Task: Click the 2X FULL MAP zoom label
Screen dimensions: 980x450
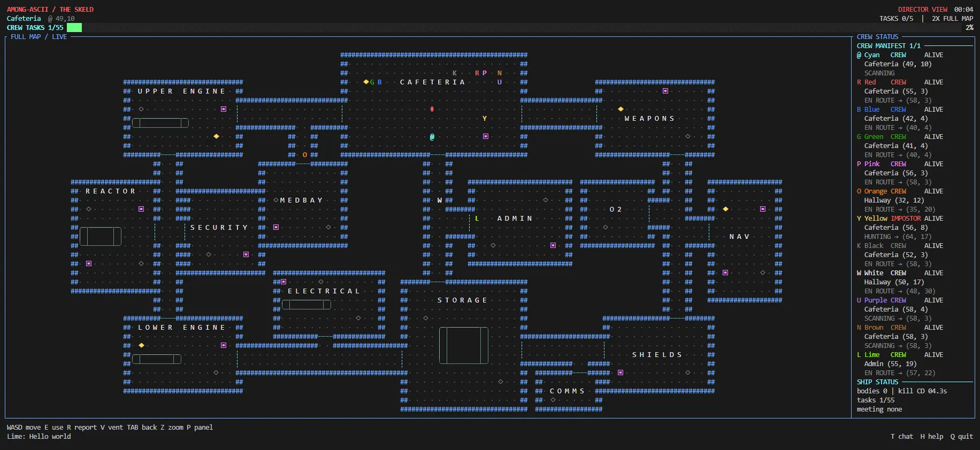Action: point(953,19)
